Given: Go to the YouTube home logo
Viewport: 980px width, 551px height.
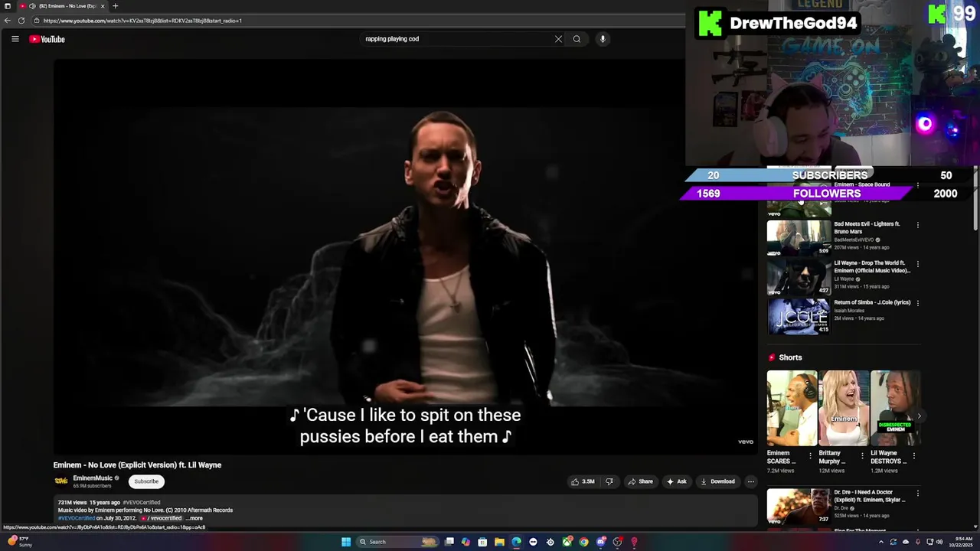Looking at the screenshot, I should tap(47, 39).
